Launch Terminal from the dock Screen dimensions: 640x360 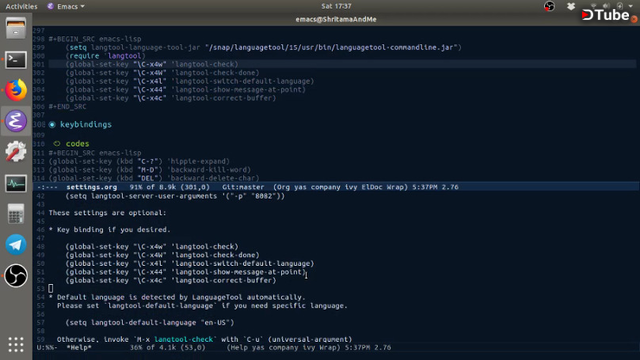click(16, 60)
